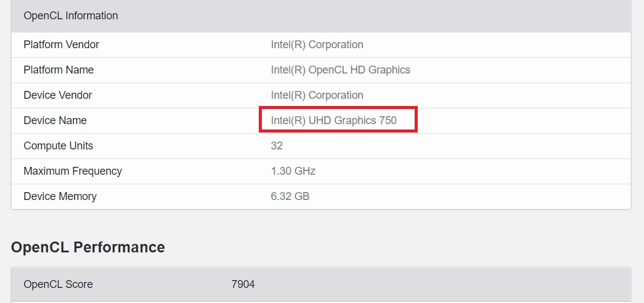Select the Platform Vendor label
The height and width of the screenshot is (303, 644).
click(x=61, y=45)
